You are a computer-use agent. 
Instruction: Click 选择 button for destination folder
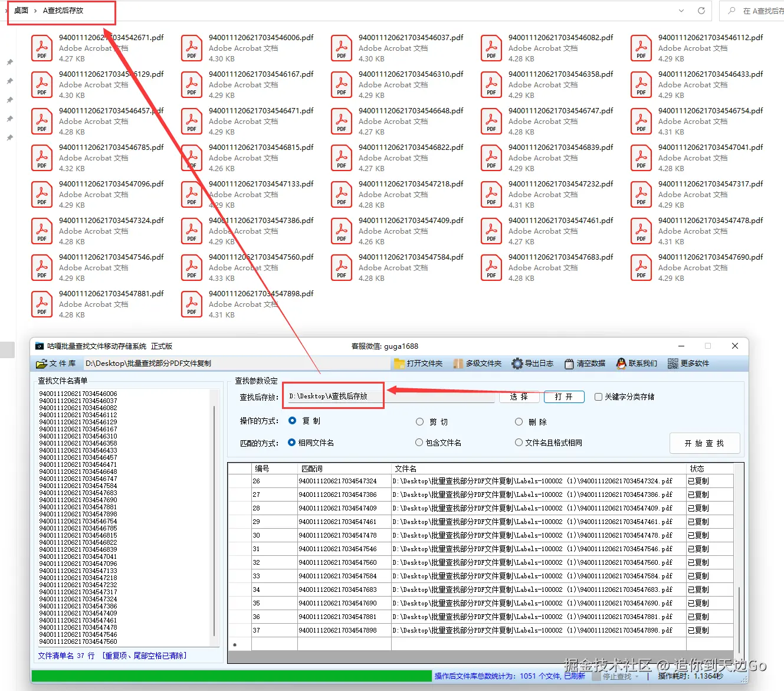pos(519,397)
